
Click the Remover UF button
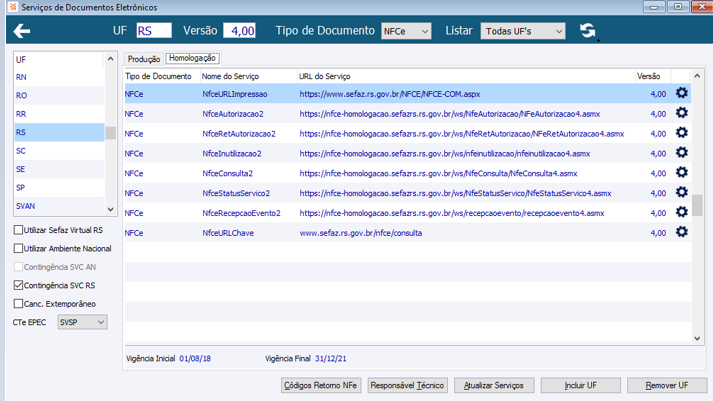(x=667, y=385)
